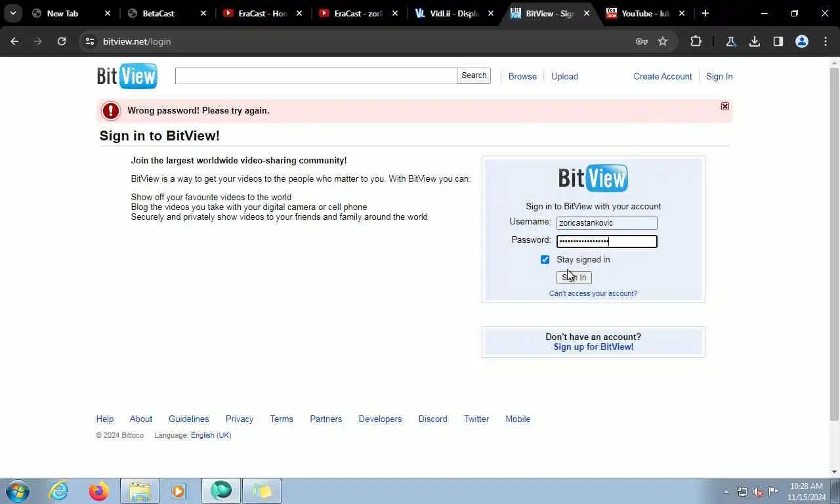
Task: Open the Developers footer link
Action: [x=380, y=419]
